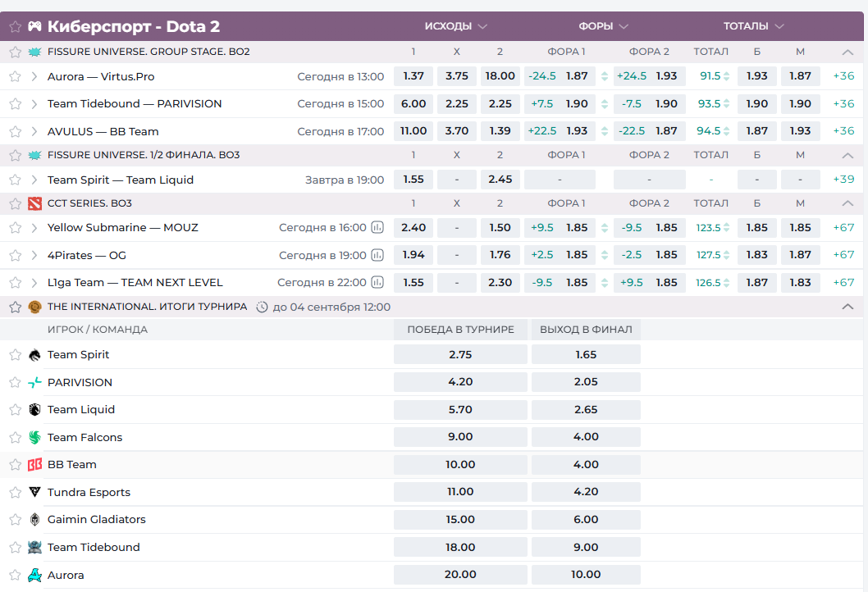868x592 pixels.
Task: Click the CCT SERIES Dota logo icon
Action: pos(35,203)
